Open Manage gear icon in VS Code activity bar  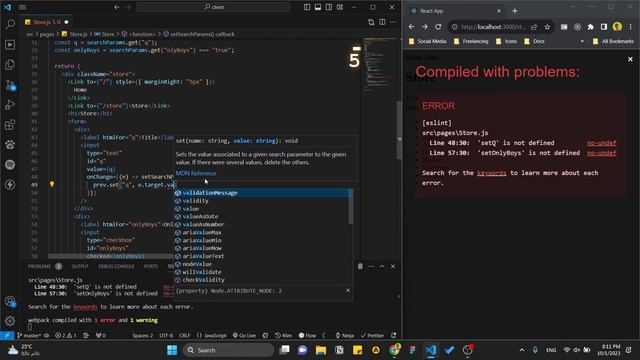tap(10, 321)
